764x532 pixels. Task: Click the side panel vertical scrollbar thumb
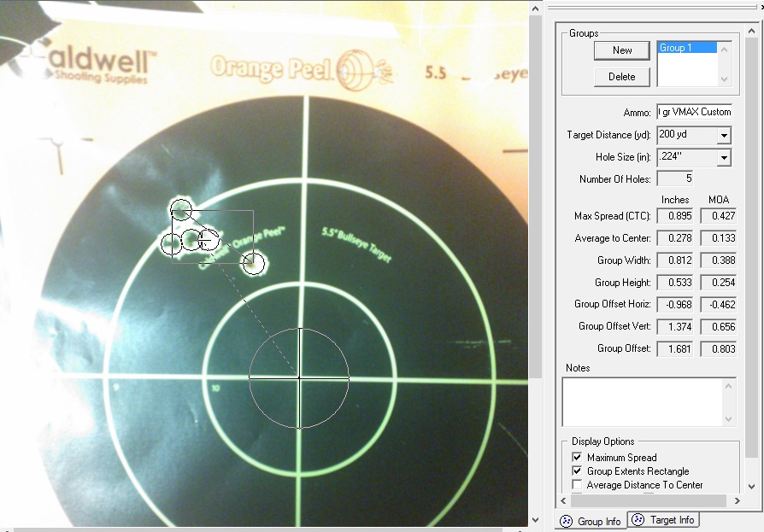[752, 248]
